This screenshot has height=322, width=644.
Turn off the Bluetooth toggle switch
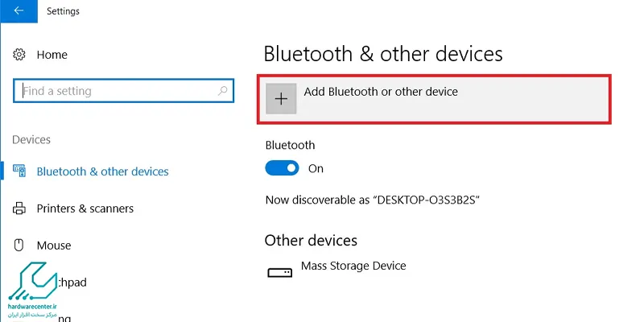282,168
